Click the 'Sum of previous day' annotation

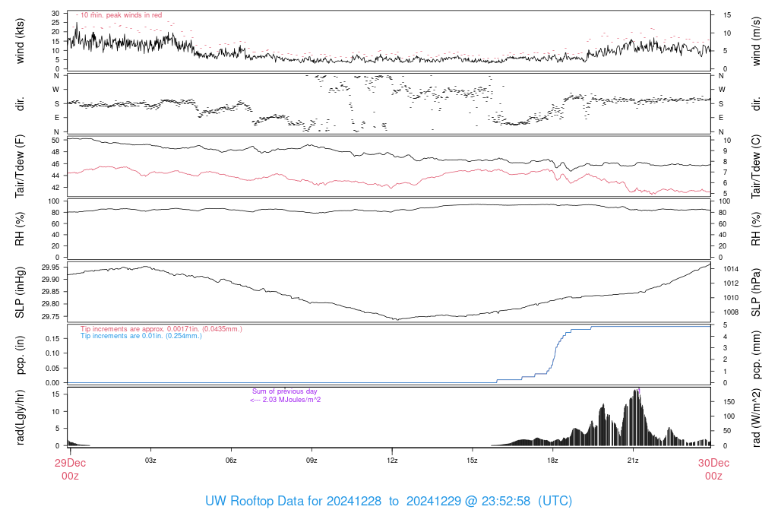pyautogui.click(x=285, y=391)
